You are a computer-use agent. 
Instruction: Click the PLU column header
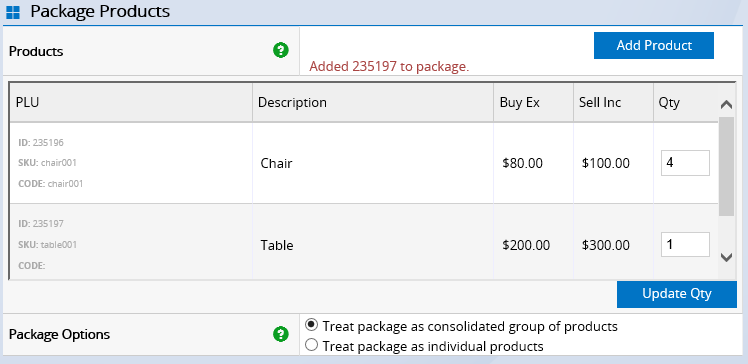point(131,103)
